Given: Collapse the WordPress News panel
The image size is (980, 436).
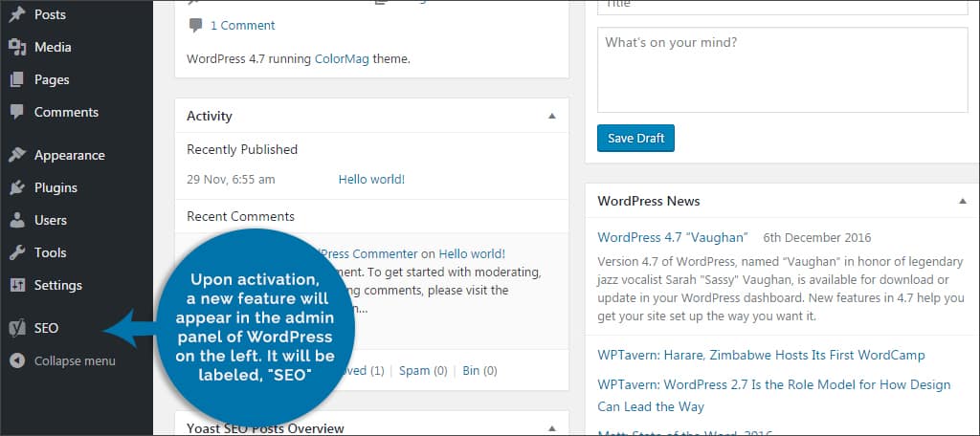Looking at the screenshot, I should (x=963, y=201).
